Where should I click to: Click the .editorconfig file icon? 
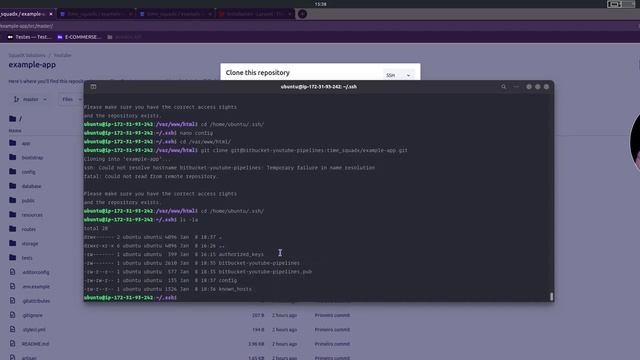point(13,271)
